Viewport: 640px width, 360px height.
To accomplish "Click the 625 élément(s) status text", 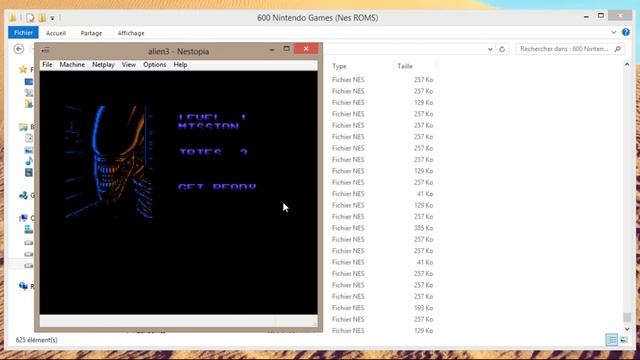I will coord(36,340).
